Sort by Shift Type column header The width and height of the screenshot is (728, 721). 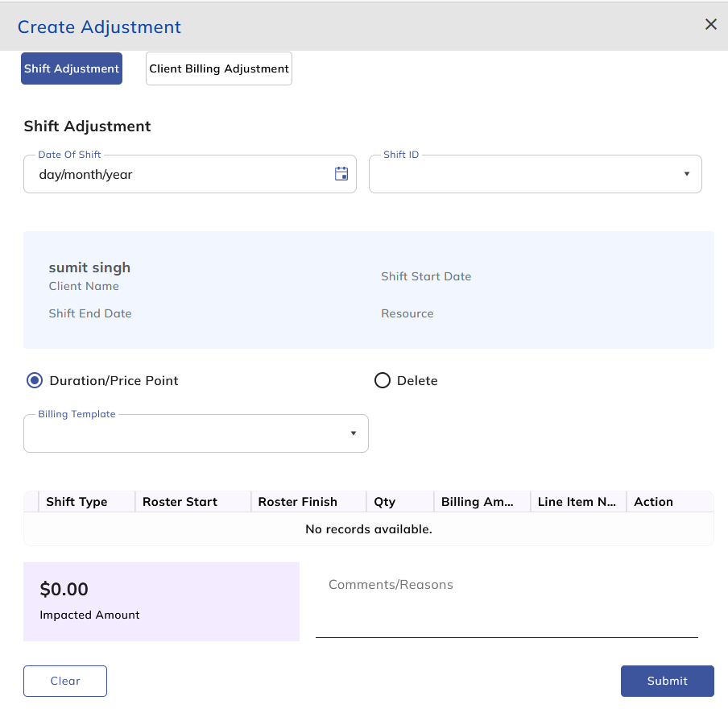tap(77, 502)
